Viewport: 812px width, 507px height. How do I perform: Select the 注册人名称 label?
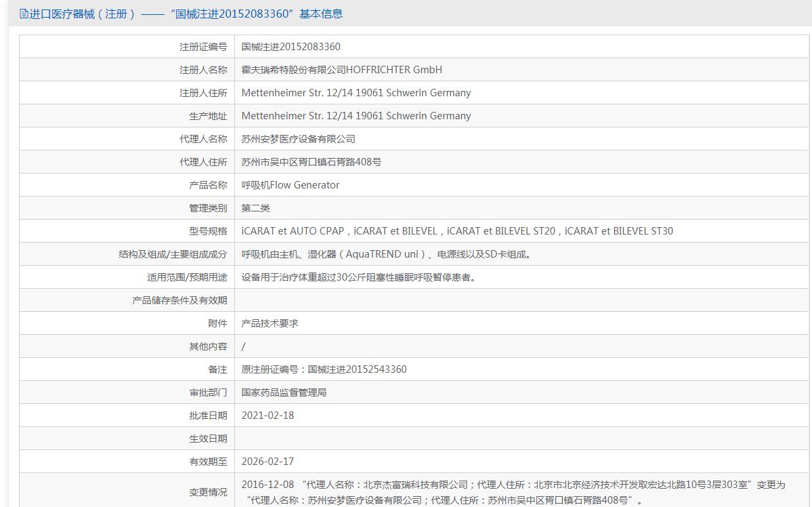(x=203, y=70)
